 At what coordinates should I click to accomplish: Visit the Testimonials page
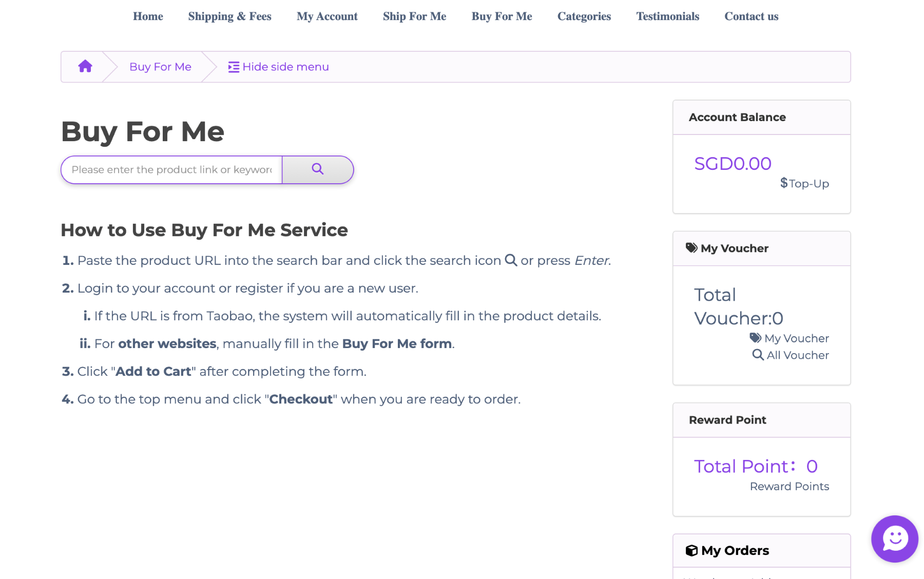point(667,16)
